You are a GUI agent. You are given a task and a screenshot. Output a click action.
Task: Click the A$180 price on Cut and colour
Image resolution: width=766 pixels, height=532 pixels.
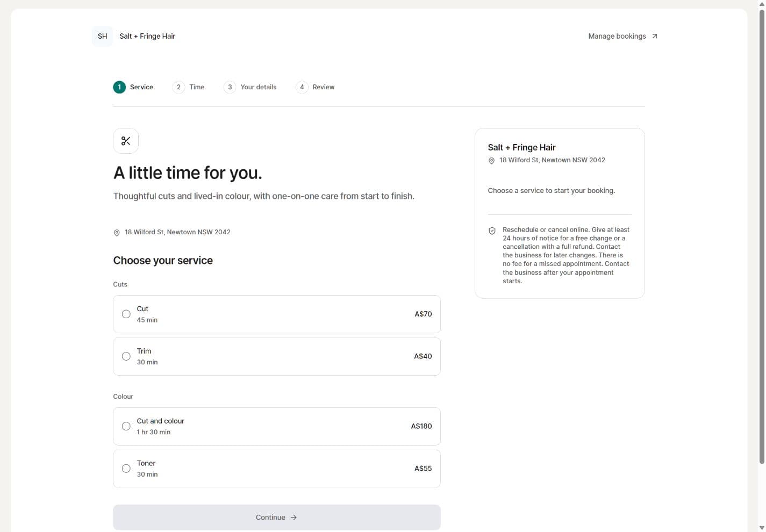(421, 426)
